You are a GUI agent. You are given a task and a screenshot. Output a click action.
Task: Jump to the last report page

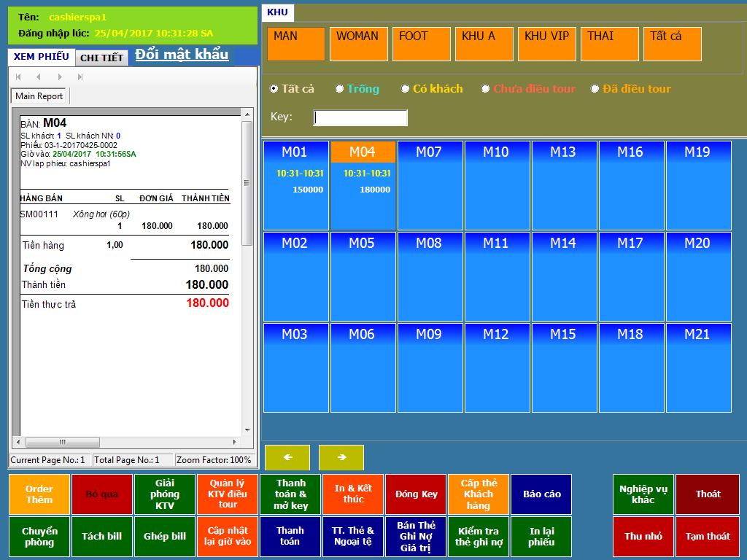point(80,77)
